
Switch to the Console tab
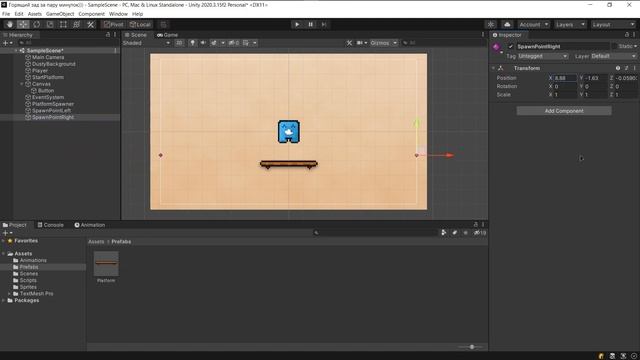[51, 225]
